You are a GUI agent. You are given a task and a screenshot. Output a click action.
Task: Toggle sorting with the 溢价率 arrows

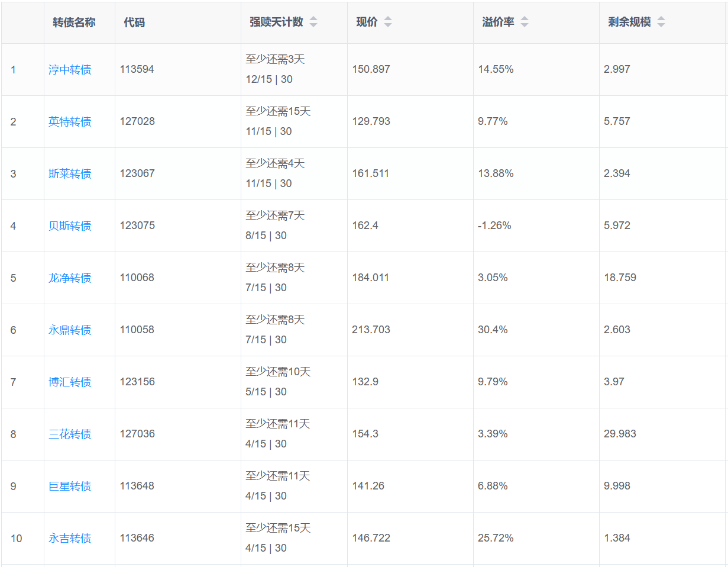coord(524,22)
